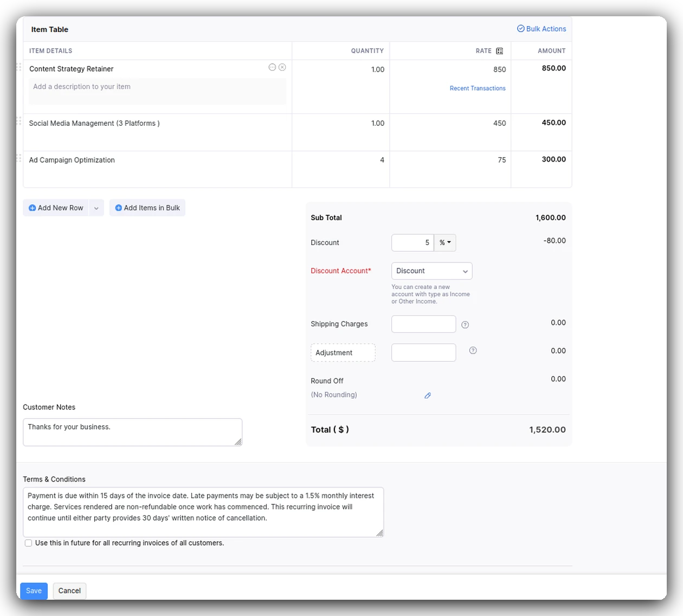The height and width of the screenshot is (616, 683).
Task: Click the Customer Notes textbox
Action: pyautogui.click(x=132, y=432)
